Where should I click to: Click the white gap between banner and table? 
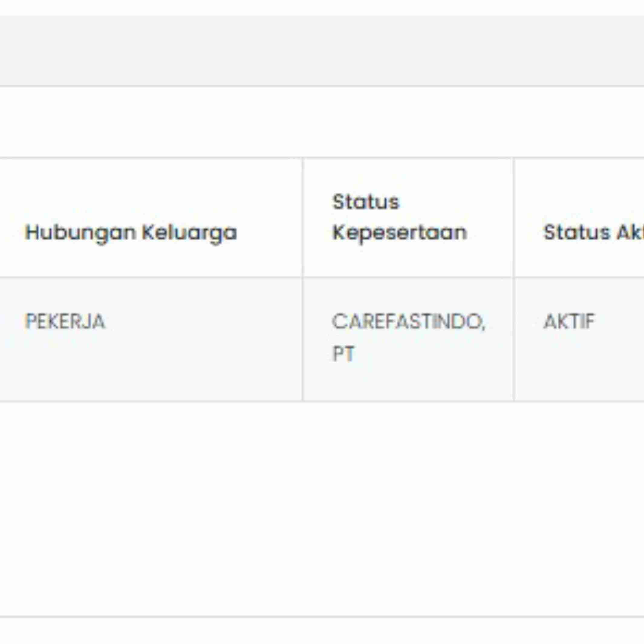[x=322, y=122]
